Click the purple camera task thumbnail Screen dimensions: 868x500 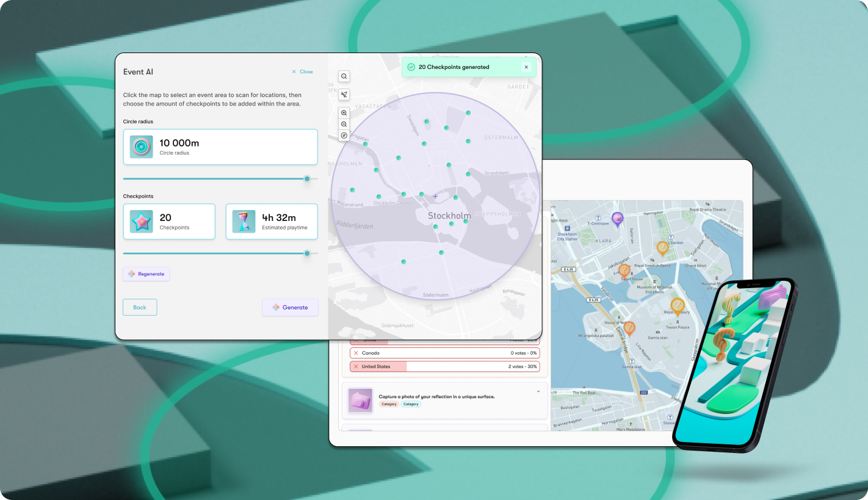pyautogui.click(x=360, y=400)
